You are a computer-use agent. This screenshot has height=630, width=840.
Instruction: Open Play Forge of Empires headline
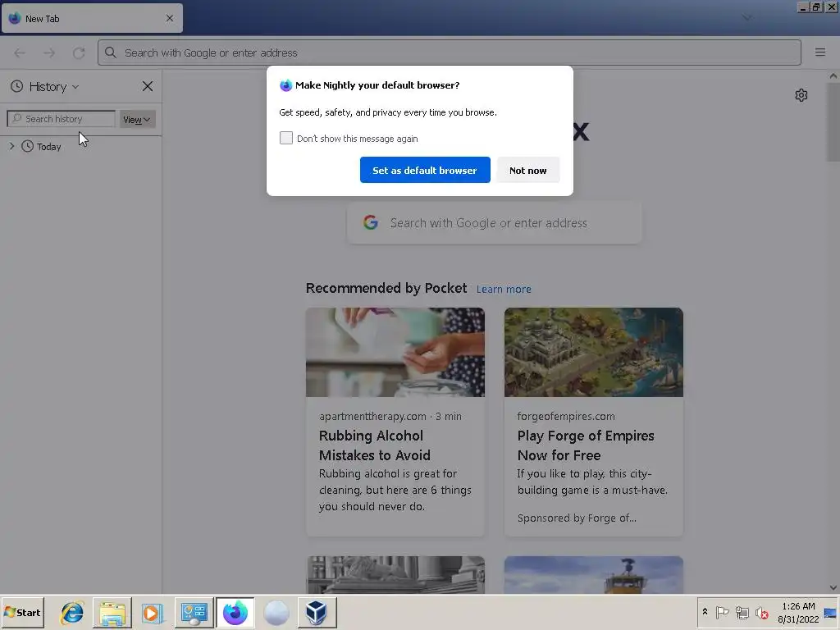[586, 445]
